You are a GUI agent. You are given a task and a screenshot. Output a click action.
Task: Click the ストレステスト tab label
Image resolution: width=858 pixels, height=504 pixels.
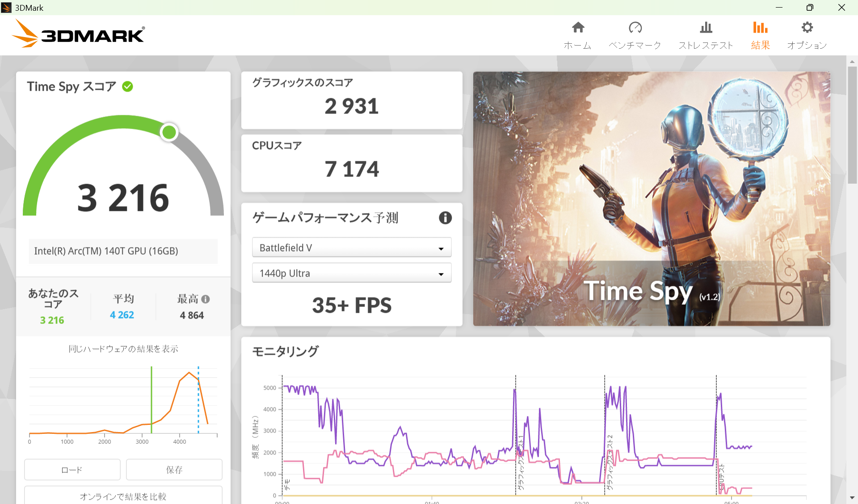(706, 45)
